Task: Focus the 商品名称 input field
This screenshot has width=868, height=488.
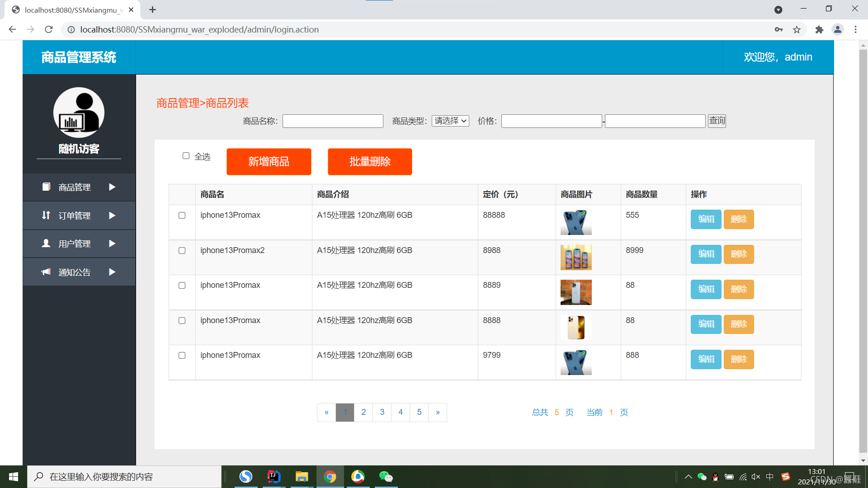Action: click(x=333, y=121)
